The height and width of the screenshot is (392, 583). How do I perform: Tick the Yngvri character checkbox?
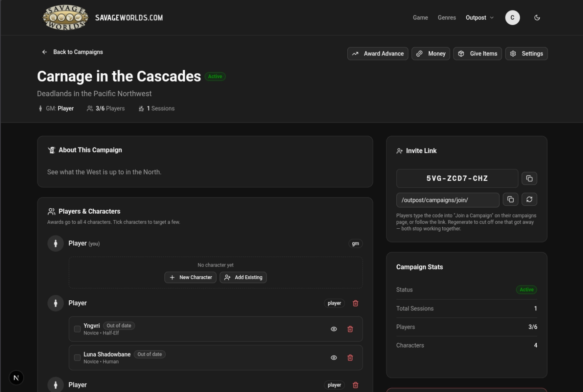pos(77,329)
